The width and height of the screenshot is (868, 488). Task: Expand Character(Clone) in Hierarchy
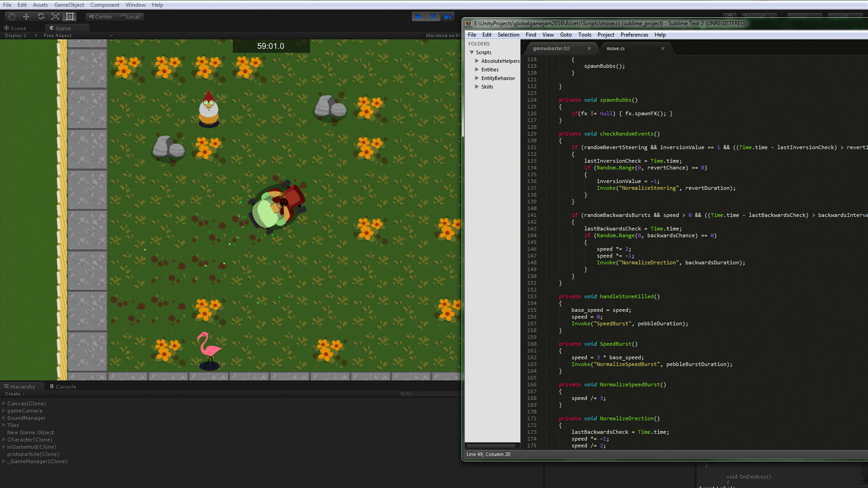(4, 440)
